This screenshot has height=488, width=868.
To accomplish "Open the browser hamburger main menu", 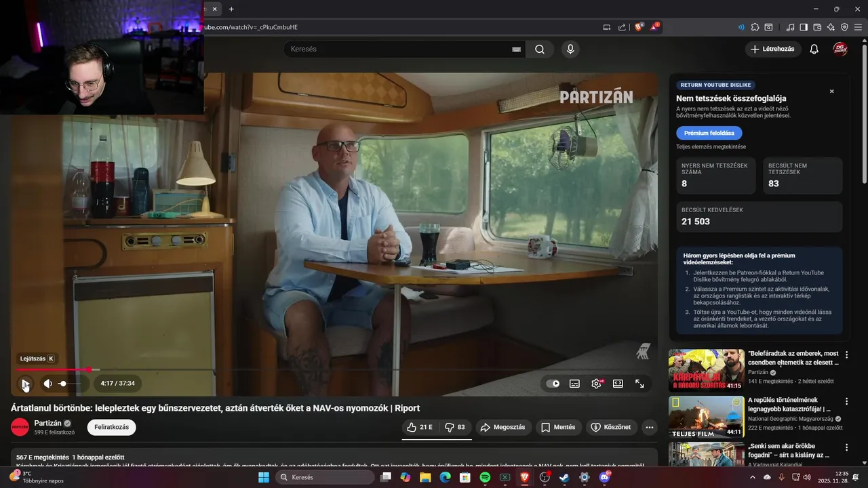I will [x=858, y=27].
